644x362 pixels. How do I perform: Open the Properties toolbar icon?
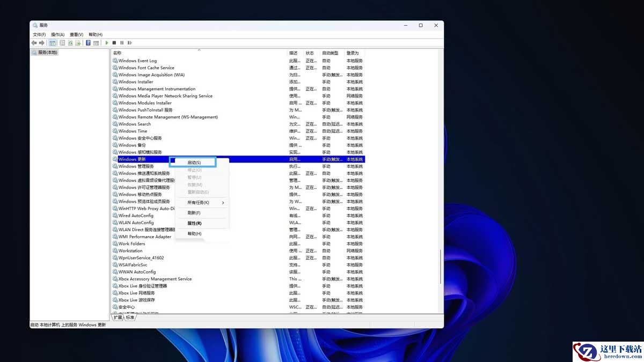click(62, 43)
